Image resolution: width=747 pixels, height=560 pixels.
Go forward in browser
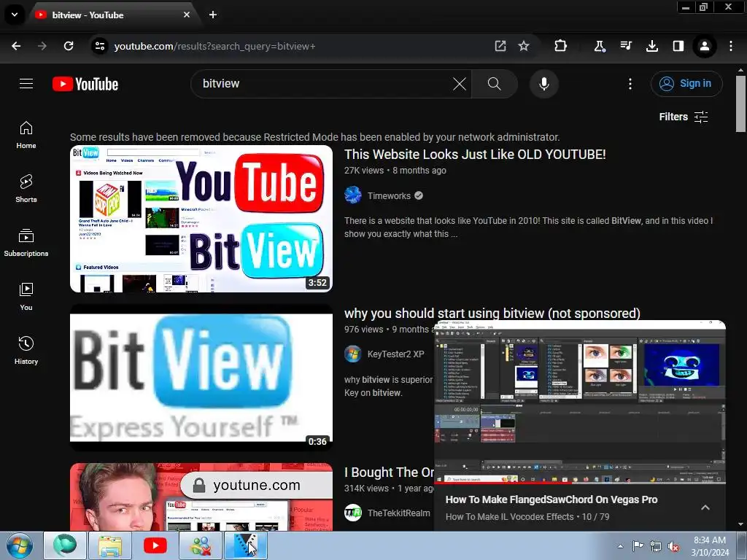click(42, 46)
